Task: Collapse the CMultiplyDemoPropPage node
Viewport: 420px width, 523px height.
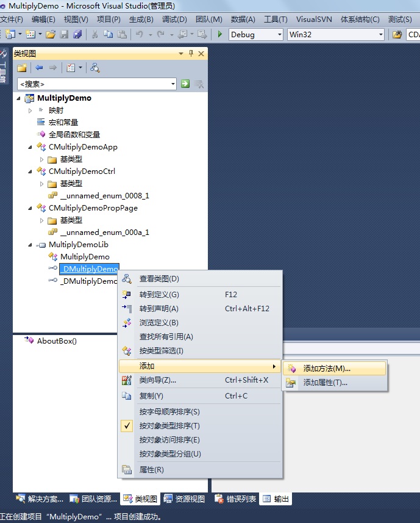Action: (30, 208)
